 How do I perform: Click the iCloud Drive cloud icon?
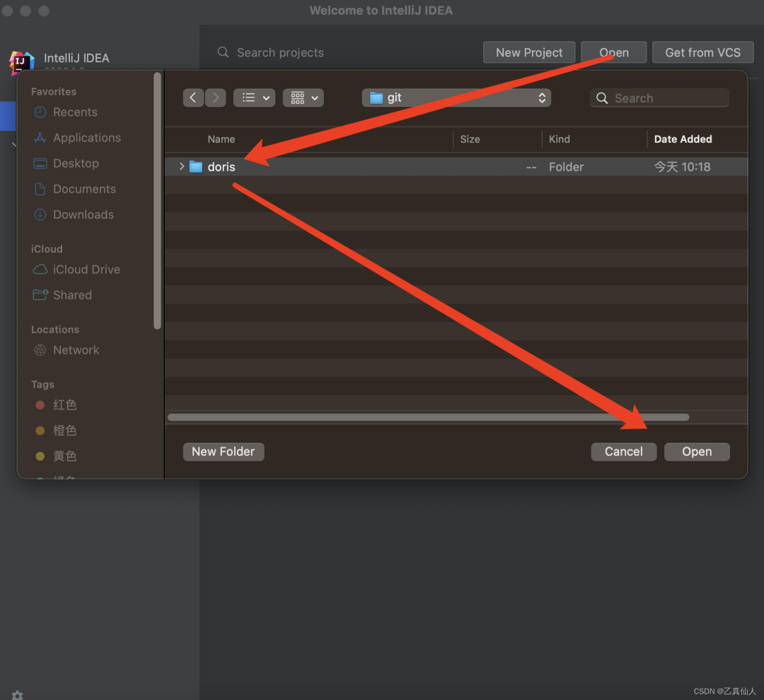click(40, 270)
